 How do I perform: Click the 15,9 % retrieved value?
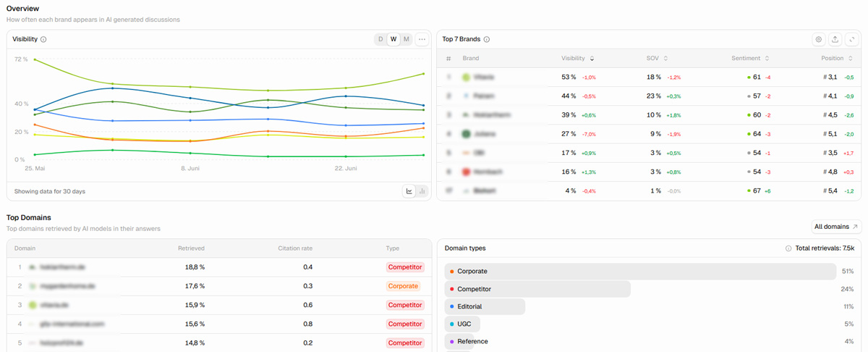[195, 305]
